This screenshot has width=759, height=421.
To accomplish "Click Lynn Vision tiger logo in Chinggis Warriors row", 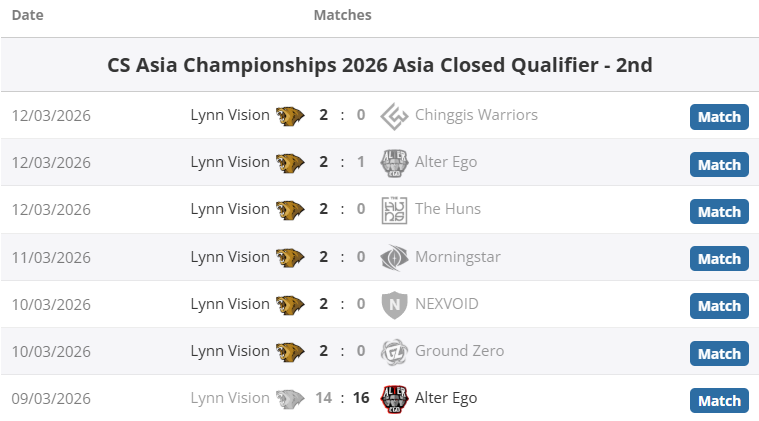I will pos(290,116).
